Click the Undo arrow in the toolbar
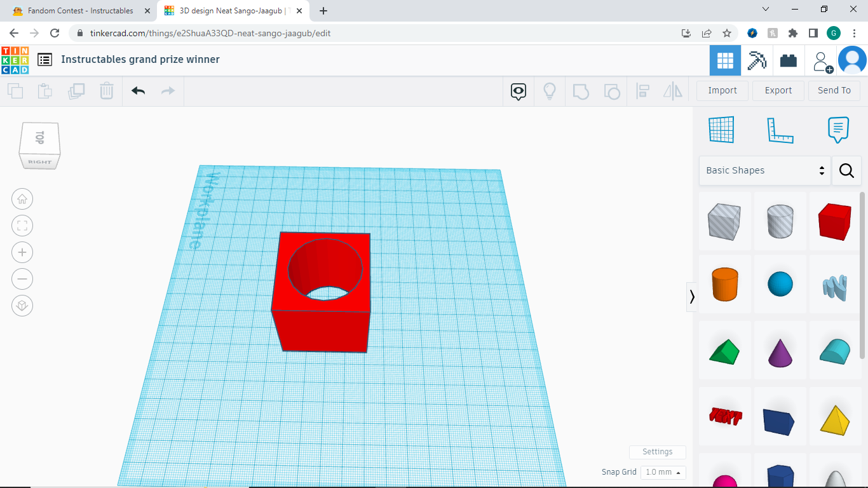Image resolution: width=868 pixels, height=488 pixels. click(138, 91)
